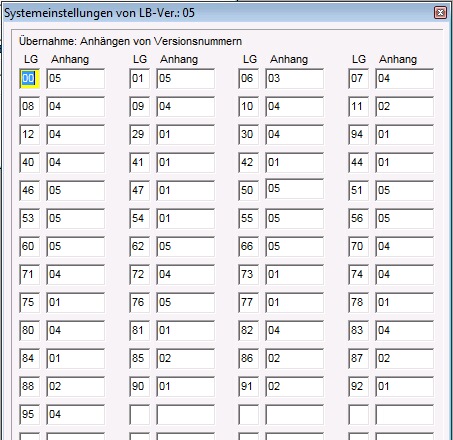Viewport: 453px width, 440px height.
Task: Select the Anhang field next to LG 94
Action: pos(404,135)
